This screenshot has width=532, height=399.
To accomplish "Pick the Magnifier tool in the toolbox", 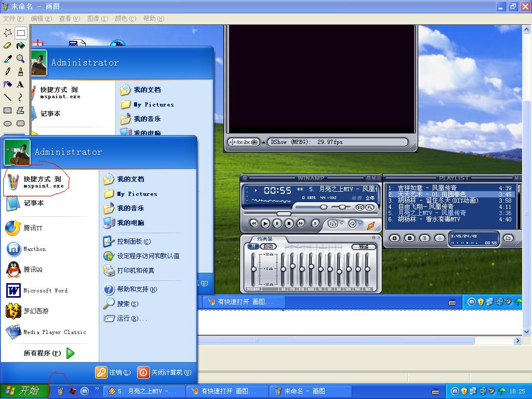I will click(20, 59).
